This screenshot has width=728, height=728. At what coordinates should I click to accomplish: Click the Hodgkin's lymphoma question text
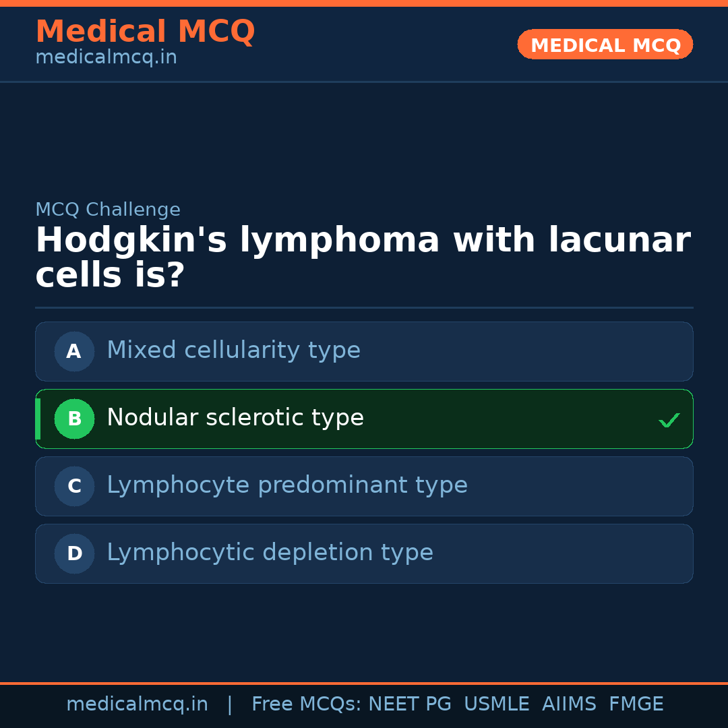(363, 257)
